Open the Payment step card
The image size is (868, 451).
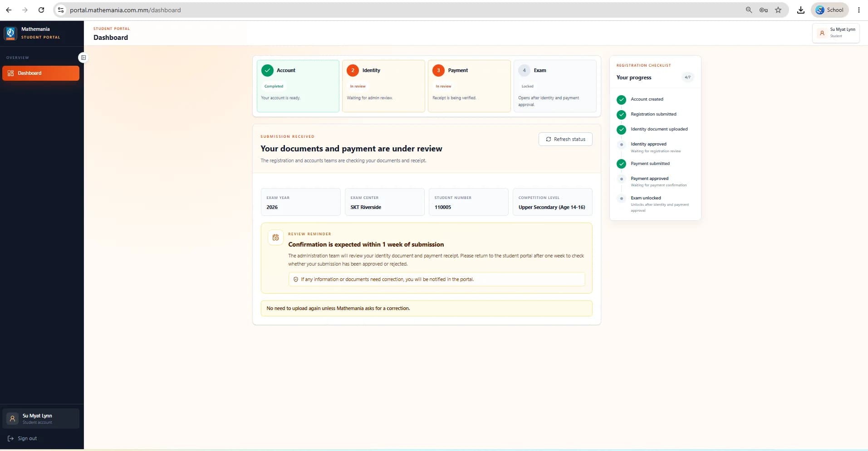click(x=469, y=86)
